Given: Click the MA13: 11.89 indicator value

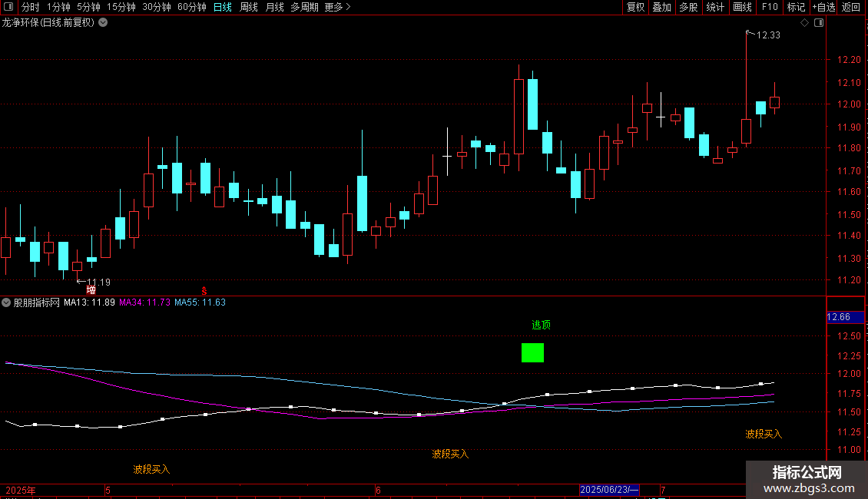Looking at the screenshot, I should tap(89, 302).
